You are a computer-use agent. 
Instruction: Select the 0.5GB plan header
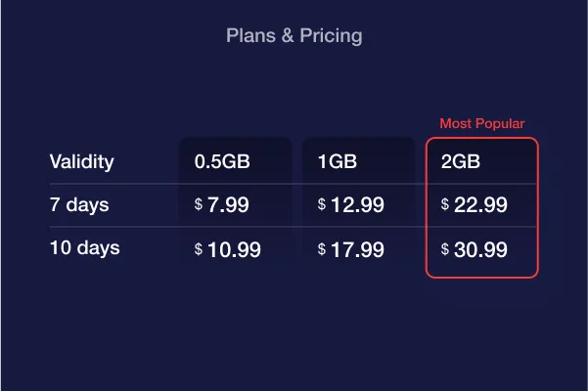click(222, 162)
